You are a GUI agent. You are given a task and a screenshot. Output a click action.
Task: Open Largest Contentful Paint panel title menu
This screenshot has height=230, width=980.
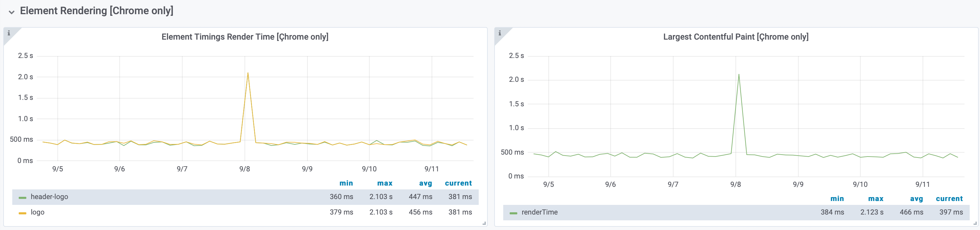pos(735,37)
